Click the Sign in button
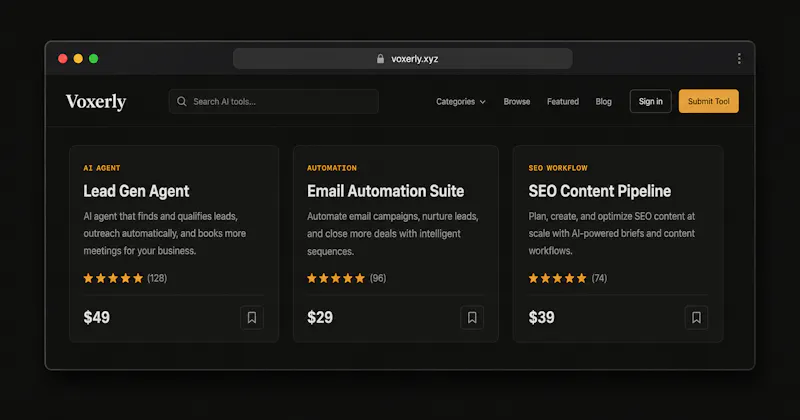The image size is (800, 420). pyautogui.click(x=651, y=101)
